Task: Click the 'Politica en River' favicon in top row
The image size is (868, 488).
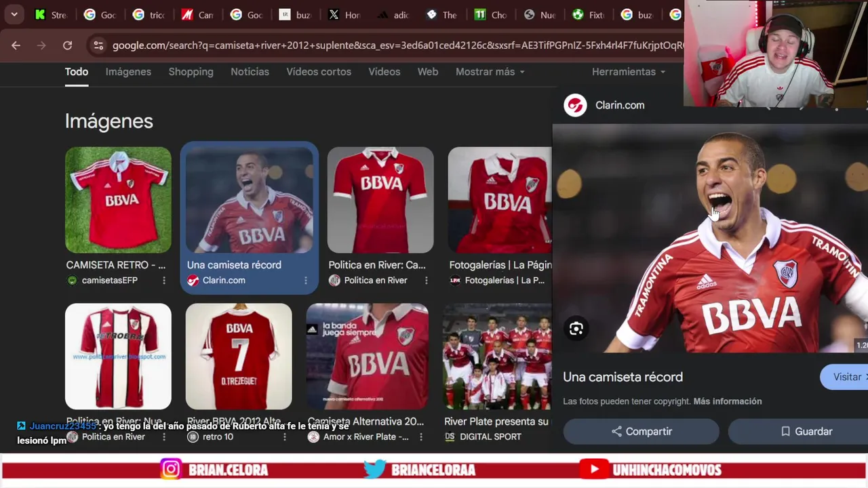Action: tap(334, 281)
